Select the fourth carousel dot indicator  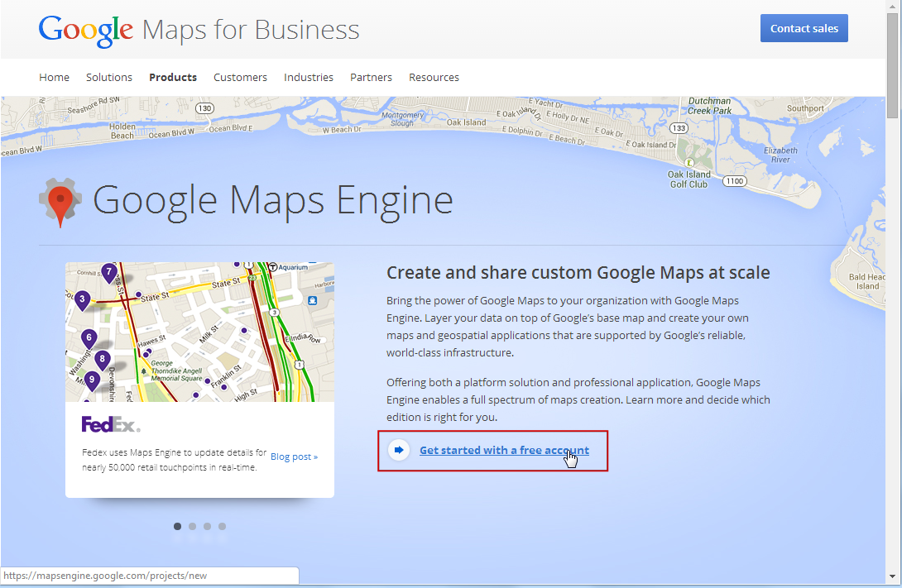tap(222, 526)
